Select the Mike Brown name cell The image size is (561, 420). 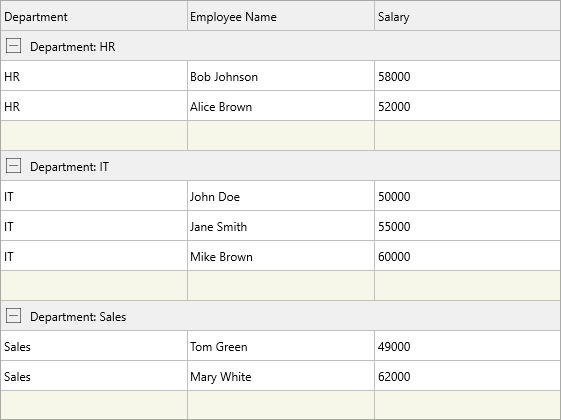[281, 256]
